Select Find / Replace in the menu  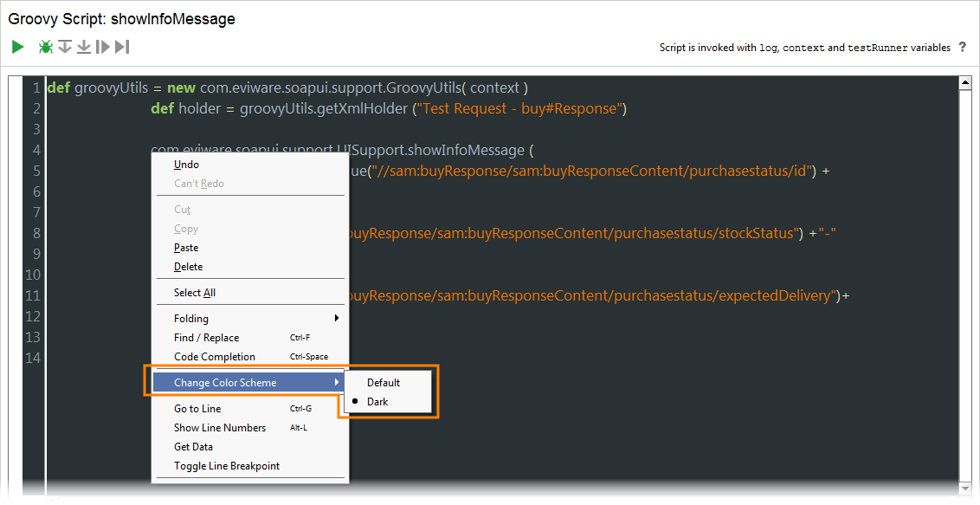pyautogui.click(x=206, y=337)
